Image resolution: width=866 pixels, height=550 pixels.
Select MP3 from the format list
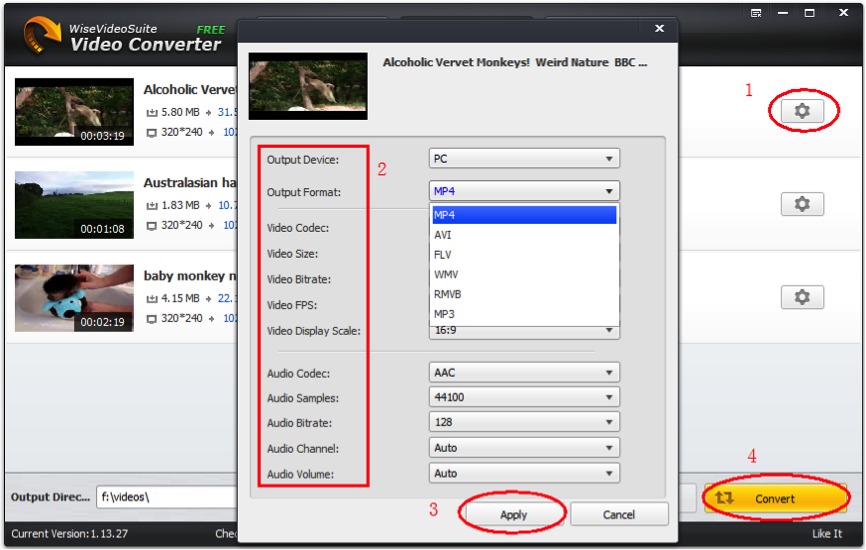(x=444, y=314)
